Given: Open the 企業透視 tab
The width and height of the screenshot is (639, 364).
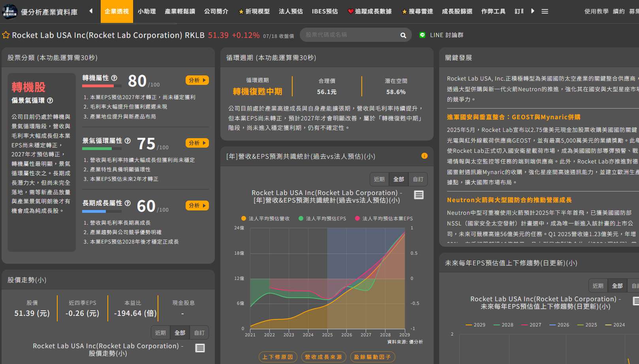Looking at the screenshot, I should pos(117,11).
